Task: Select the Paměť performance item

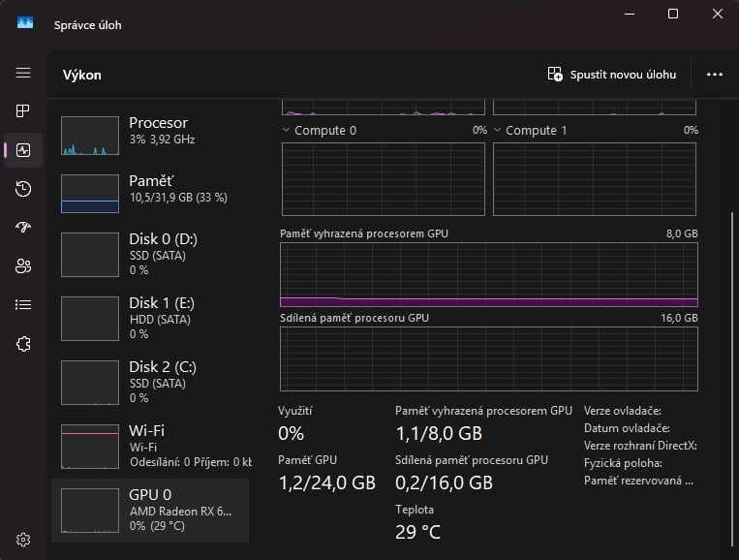Action: [150, 193]
